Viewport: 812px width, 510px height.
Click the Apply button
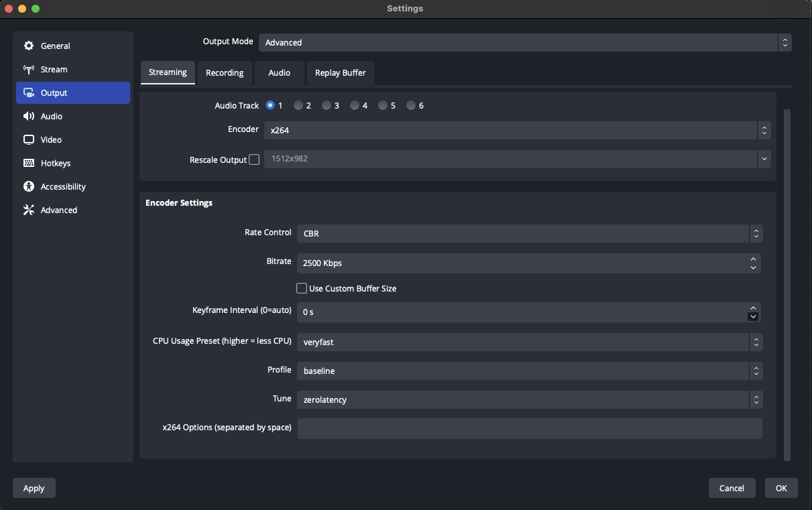coord(34,488)
